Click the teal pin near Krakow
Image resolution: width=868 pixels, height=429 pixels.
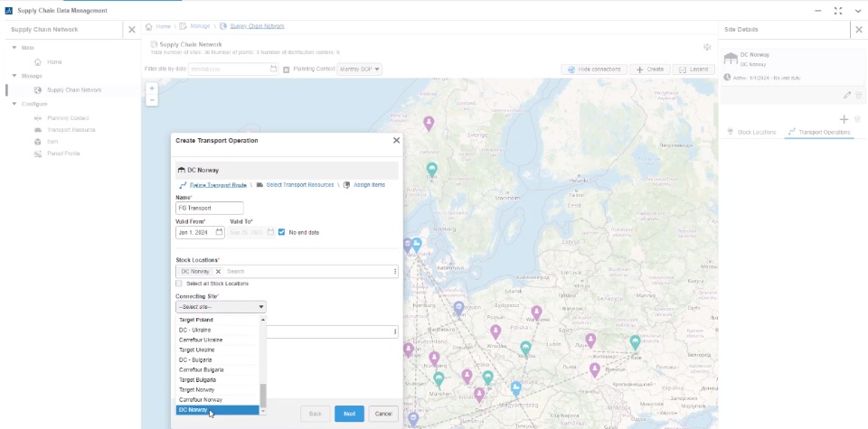point(525,349)
